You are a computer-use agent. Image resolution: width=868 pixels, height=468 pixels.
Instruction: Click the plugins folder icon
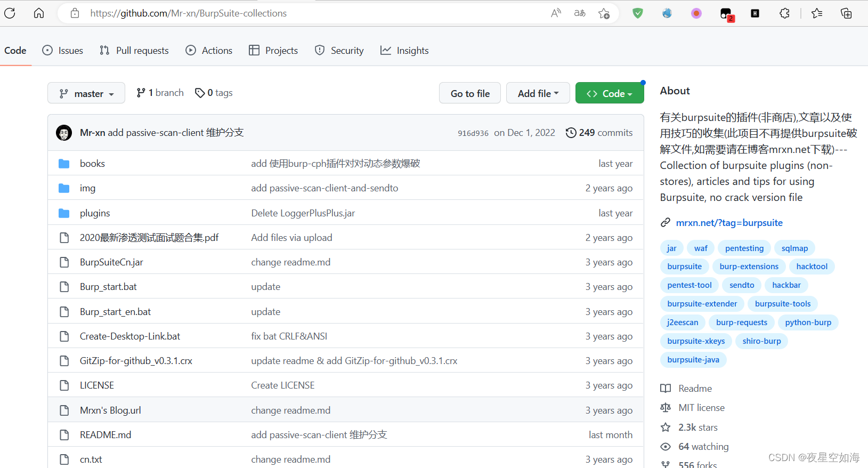click(x=64, y=213)
